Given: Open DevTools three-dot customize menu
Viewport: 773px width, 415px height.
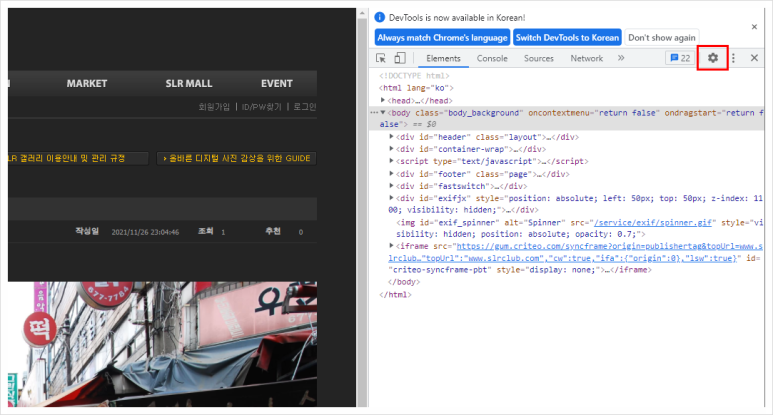Looking at the screenshot, I should (734, 58).
